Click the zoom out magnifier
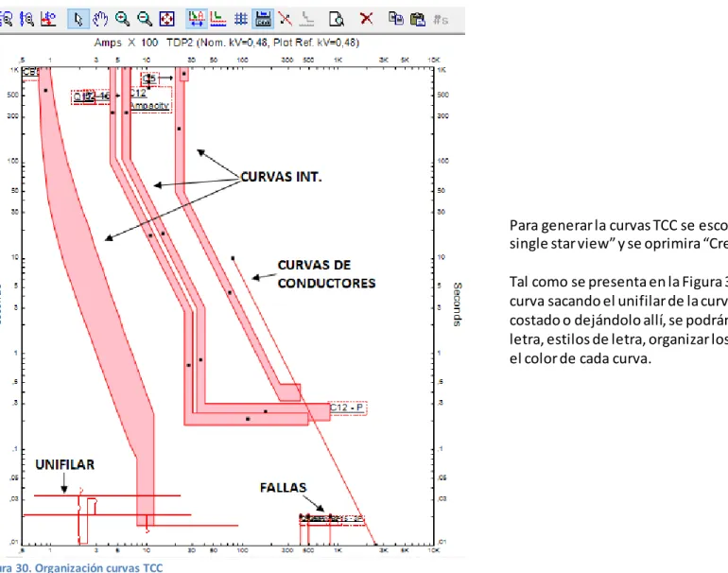The image size is (728, 573). click(145, 19)
